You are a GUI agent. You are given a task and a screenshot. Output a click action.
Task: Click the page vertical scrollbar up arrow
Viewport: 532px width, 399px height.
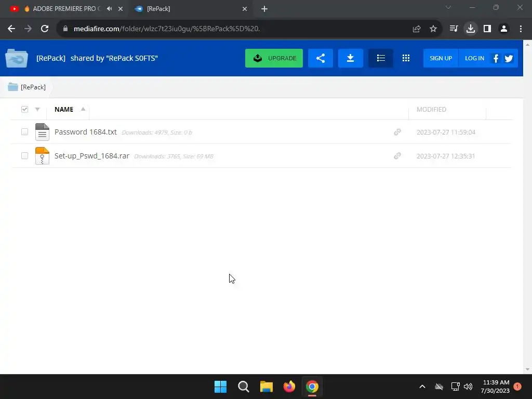[x=527, y=45]
